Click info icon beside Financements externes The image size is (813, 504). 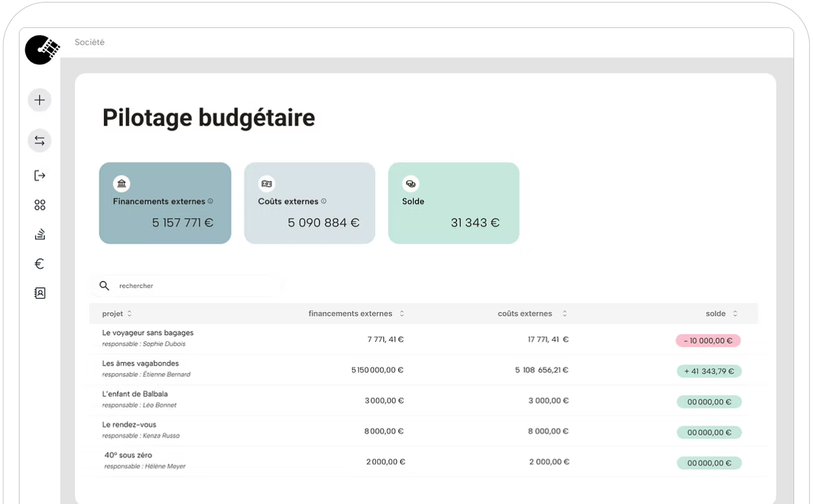210,202
